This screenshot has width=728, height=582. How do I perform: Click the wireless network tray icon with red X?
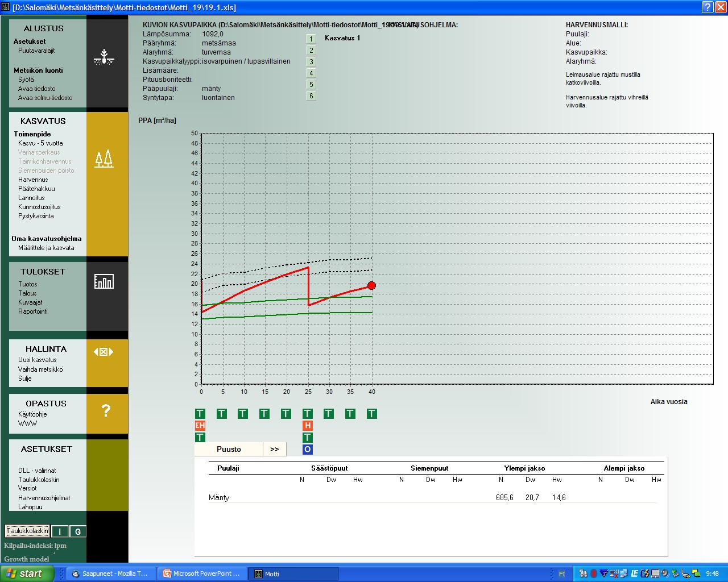pos(614,573)
